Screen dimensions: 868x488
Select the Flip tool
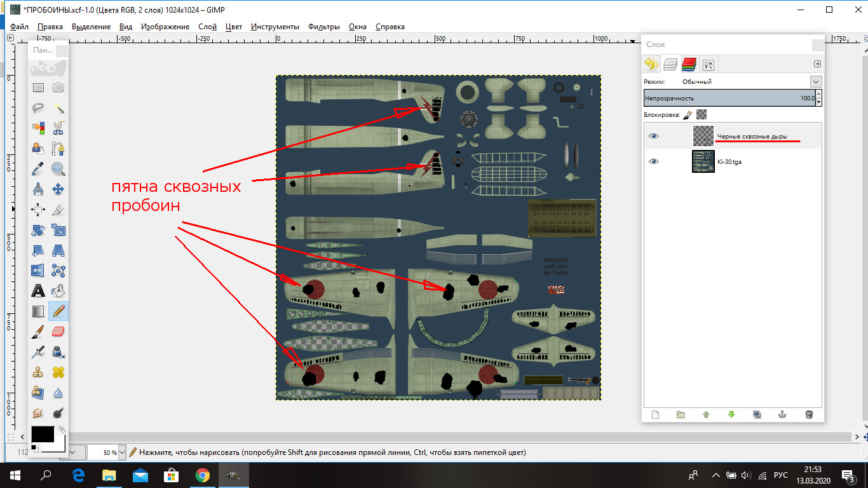pos(38,271)
